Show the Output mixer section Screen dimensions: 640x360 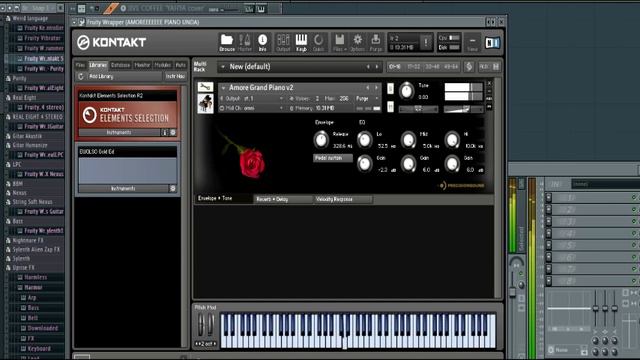point(283,42)
